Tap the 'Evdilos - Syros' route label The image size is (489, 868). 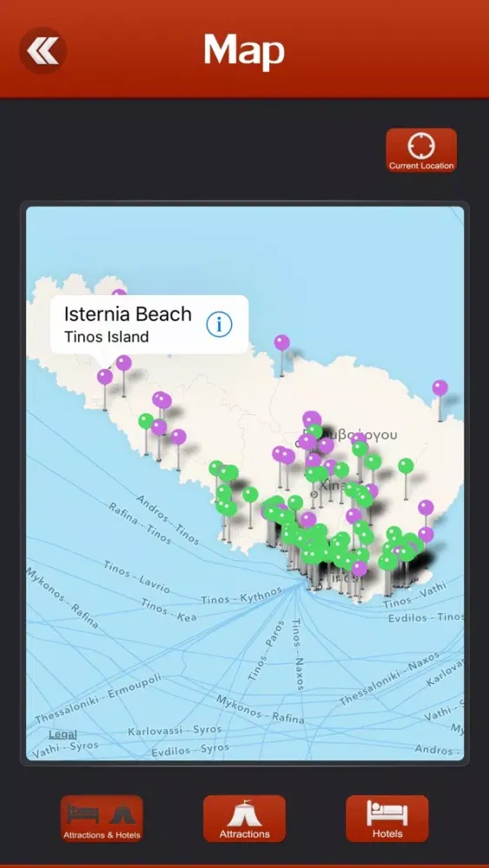[190, 750]
